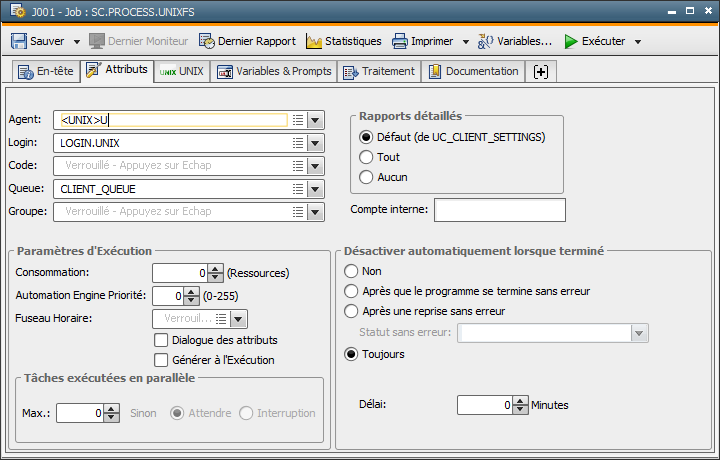Click the green Exécuter play icon
The width and height of the screenshot is (720, 460).
(x=571, y=41)
